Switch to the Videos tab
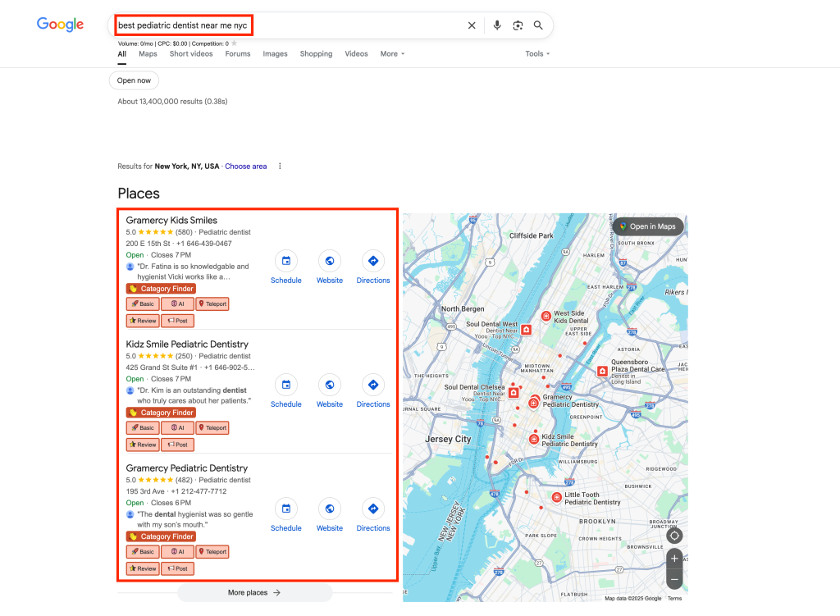This screenshot has width=840, height=616. point(356,53)
